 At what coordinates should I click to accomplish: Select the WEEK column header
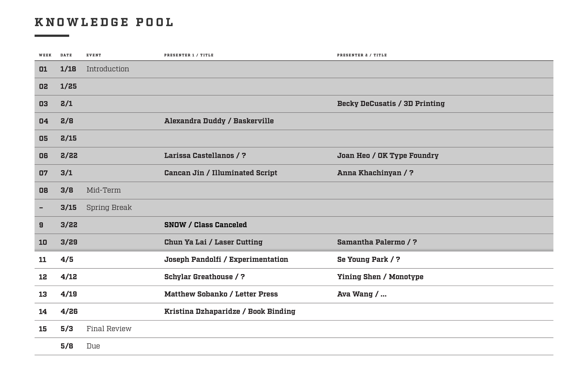[x=45, y=55]
